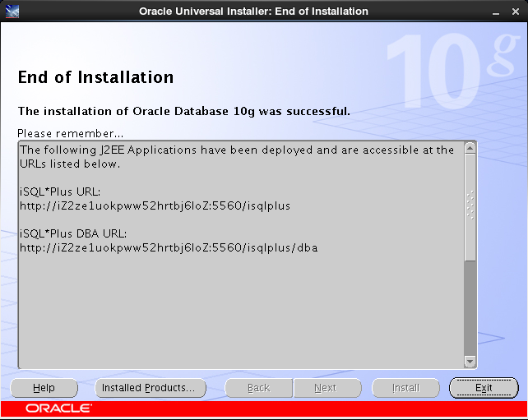Image resolution: width=528 pixels, height=420 pixels.
Task: Click the disabled Back button
Action: (x=258, y=388)
